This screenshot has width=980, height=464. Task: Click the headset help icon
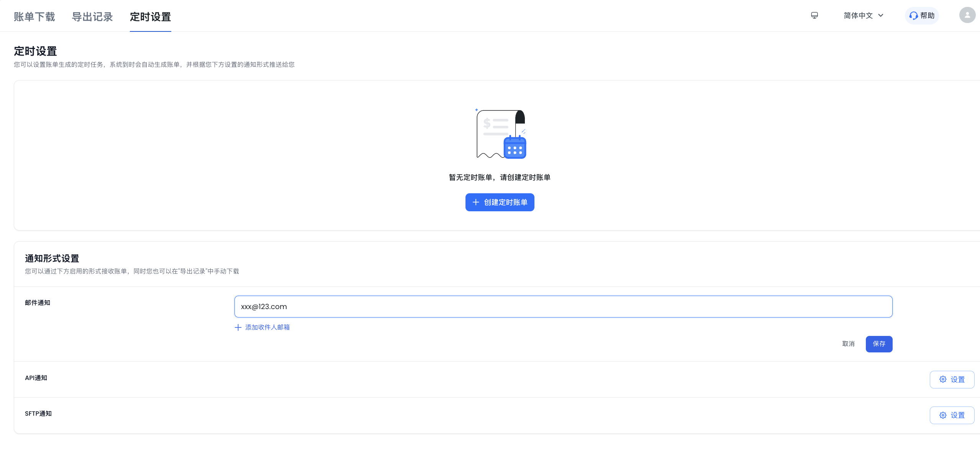(x=913, y=16)
